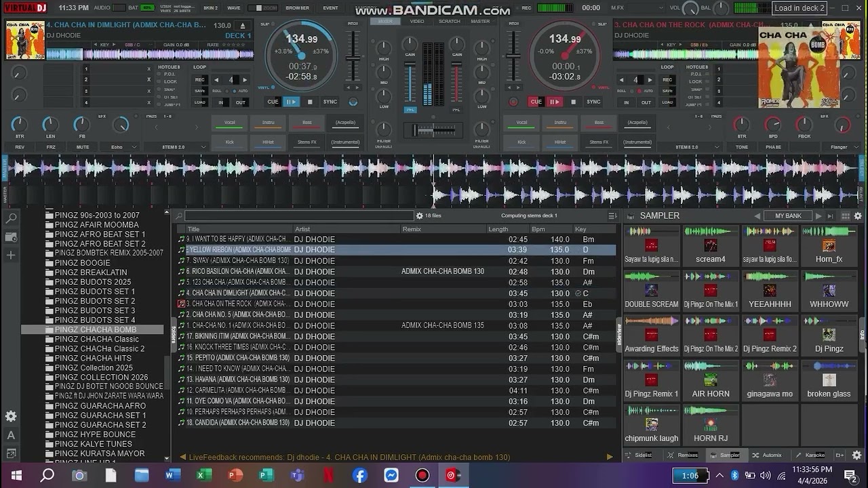Open Word from the taskbar
868x488 pixels.
coord(173,475)
